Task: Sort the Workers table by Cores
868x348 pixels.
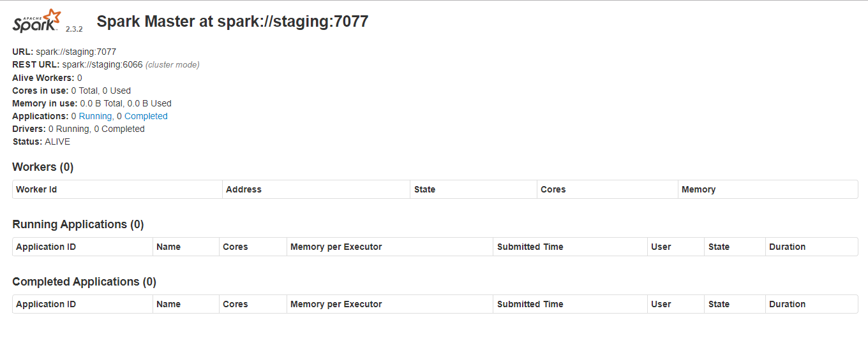Action: [x=553, y=189]
